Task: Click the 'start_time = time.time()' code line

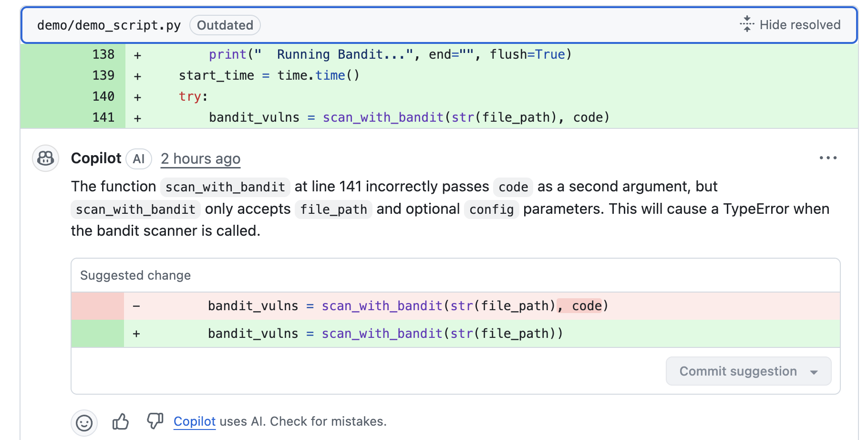Action: coord(269,75)
